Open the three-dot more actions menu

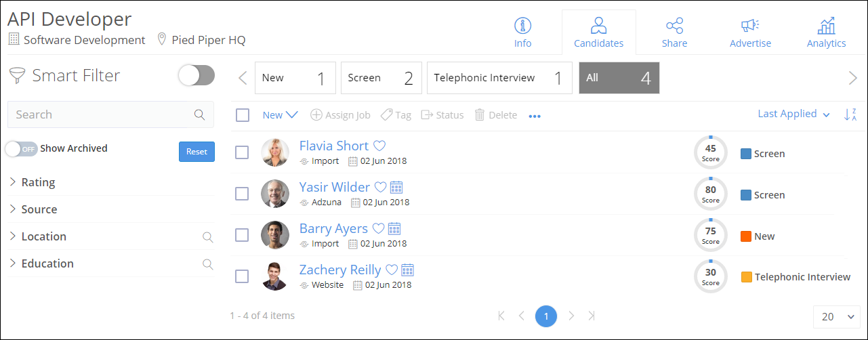tap(535, 116)
